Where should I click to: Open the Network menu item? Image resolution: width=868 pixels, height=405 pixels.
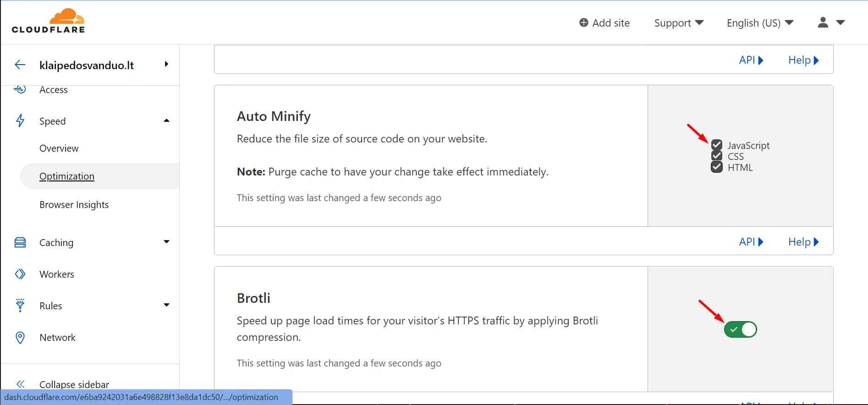click(x=58, y=338)
